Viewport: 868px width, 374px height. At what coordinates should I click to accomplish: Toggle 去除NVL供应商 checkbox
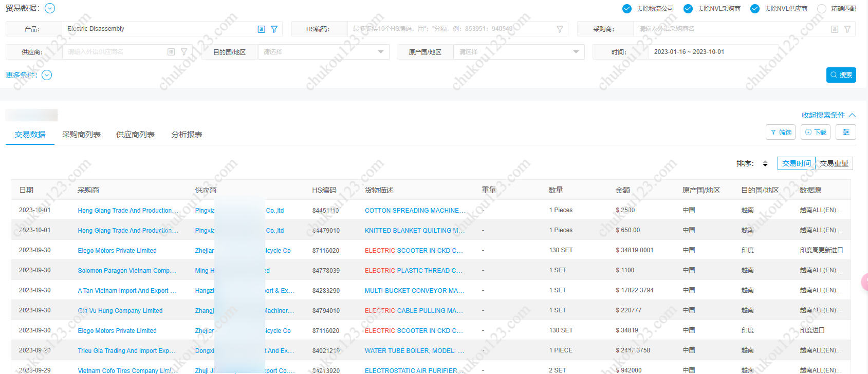click(x=755, y=9)
